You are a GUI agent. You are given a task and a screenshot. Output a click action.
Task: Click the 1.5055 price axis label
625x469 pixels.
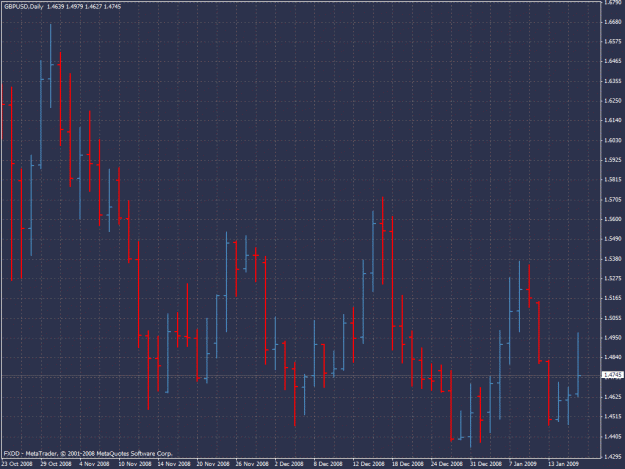(613, 318)
